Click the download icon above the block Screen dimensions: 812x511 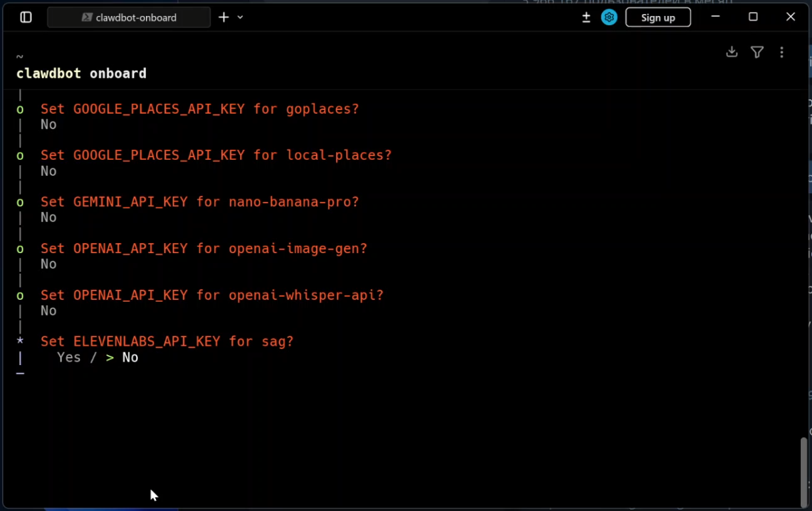[x=732, y=52]
